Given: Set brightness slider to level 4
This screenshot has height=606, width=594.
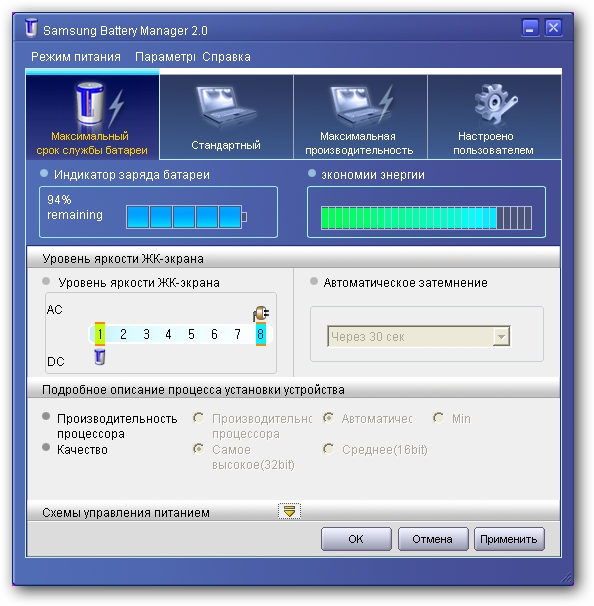Looking at the screenshot, I should coord(168,334).
